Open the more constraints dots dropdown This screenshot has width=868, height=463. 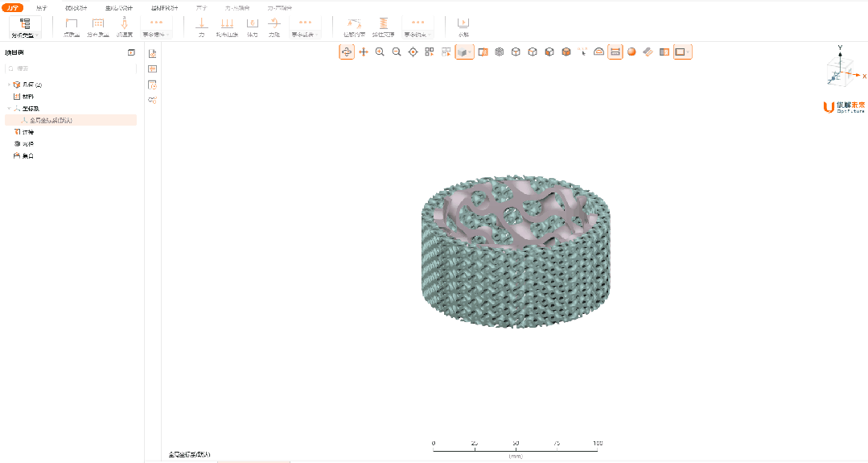click(418, 27)
